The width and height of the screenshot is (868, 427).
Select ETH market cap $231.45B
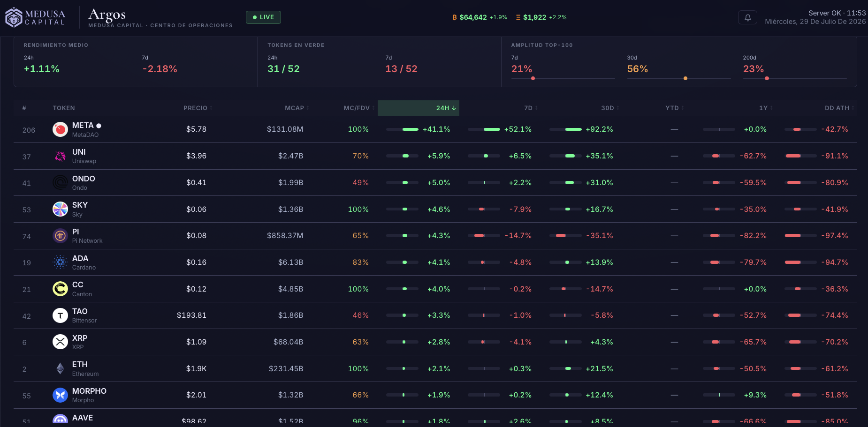(286, 369)
